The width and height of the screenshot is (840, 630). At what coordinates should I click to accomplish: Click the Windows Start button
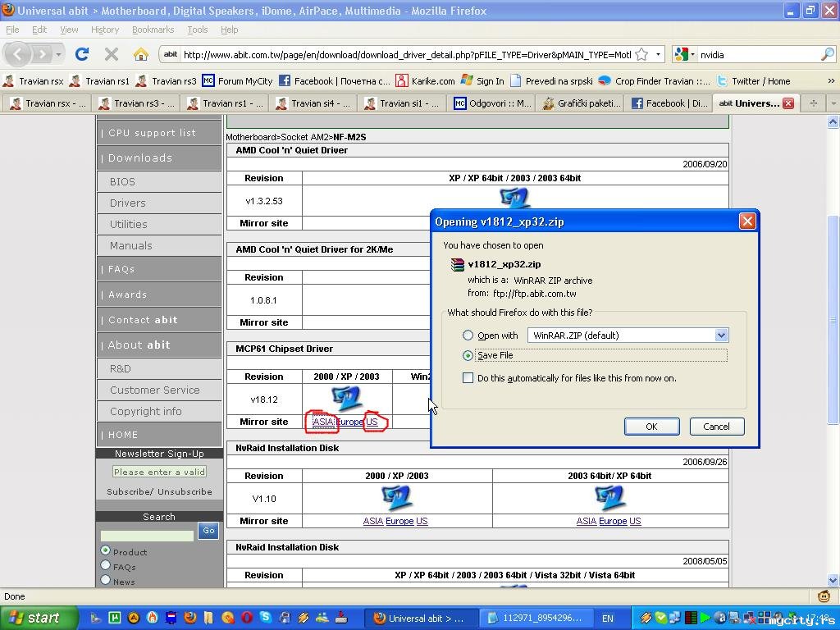click(x=37, y=618)
